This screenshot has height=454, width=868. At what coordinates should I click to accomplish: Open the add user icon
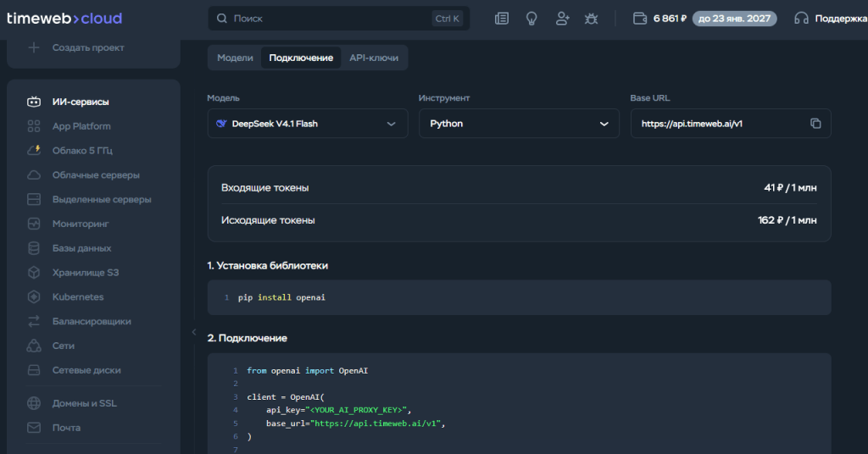point(562,19)
